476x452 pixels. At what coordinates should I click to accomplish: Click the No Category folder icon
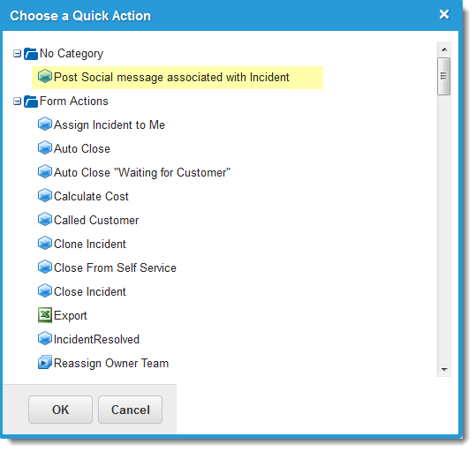pyautogui.click(x=31, y=54)
